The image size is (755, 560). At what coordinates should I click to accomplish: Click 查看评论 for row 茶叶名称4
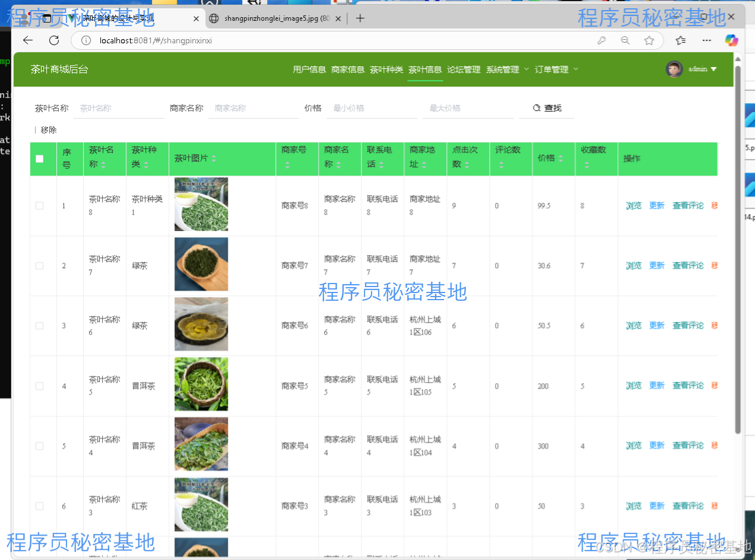pyautogui.click(x=687, y=446)
